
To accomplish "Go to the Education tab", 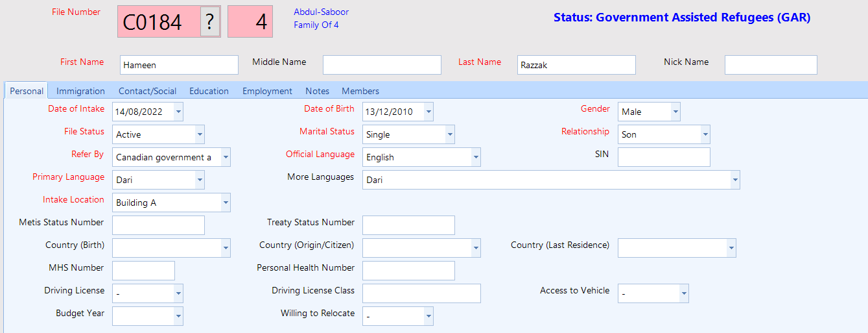I will [x=209, y=92].
